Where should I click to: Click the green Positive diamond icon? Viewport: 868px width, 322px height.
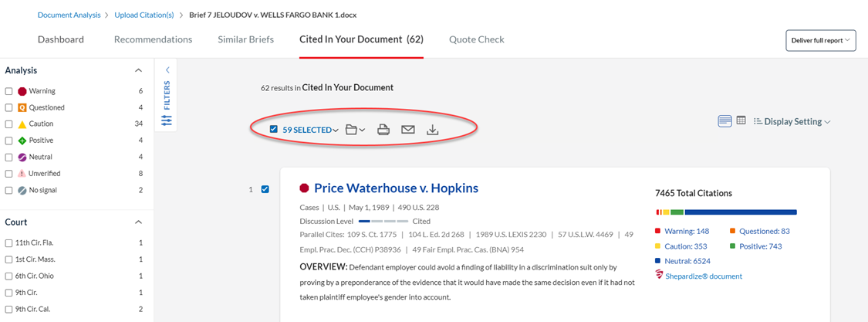click(22, 141)
